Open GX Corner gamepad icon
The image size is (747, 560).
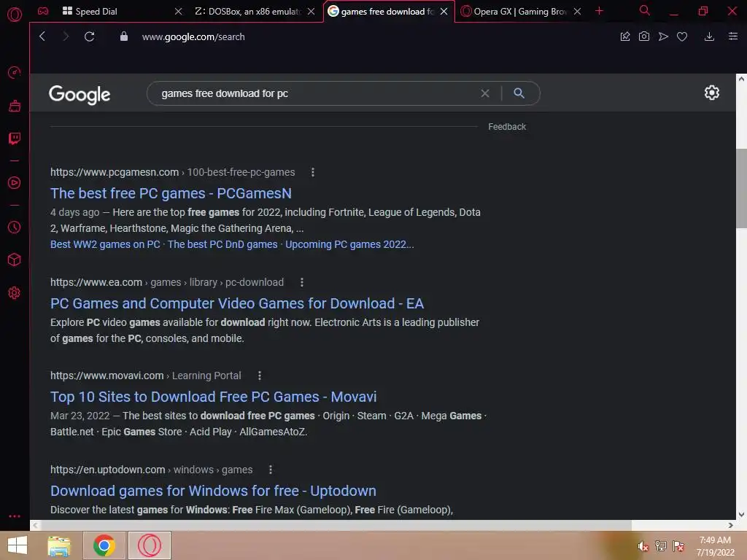[43, 11]
